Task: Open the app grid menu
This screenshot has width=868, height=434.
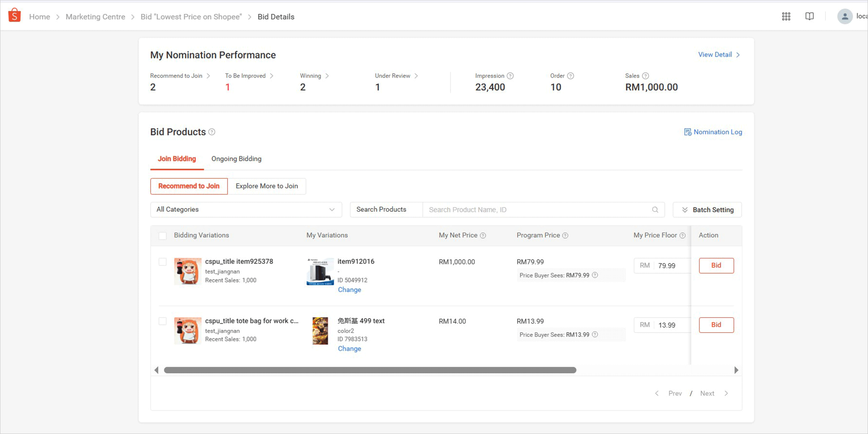Action: 786,16
